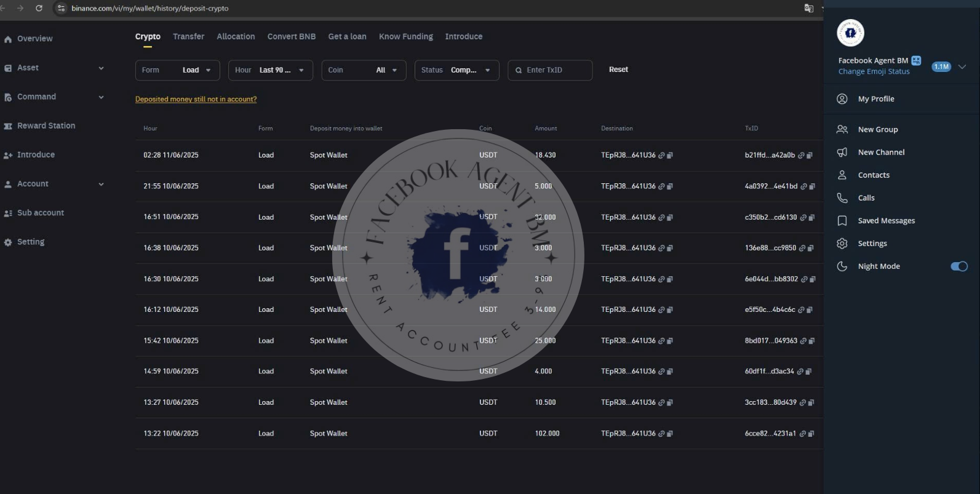
Task: Click the browser address bar URL
Action: click(x=150, y=8)
